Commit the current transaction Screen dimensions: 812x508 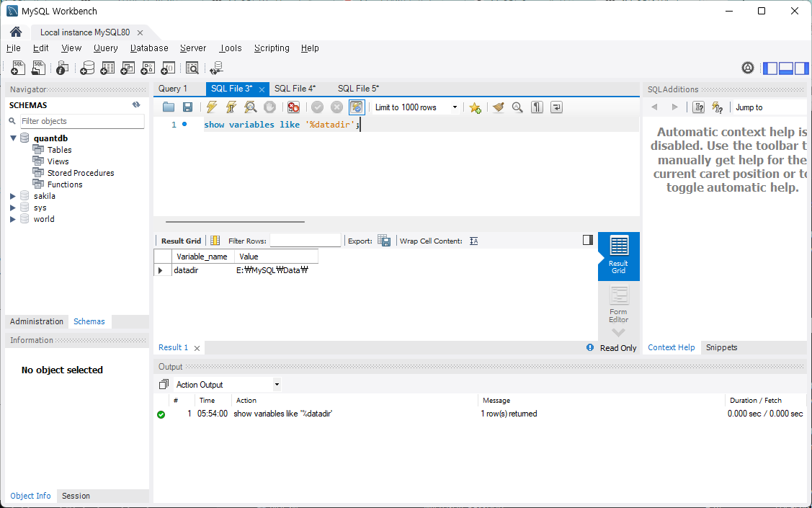coord(318,107)
